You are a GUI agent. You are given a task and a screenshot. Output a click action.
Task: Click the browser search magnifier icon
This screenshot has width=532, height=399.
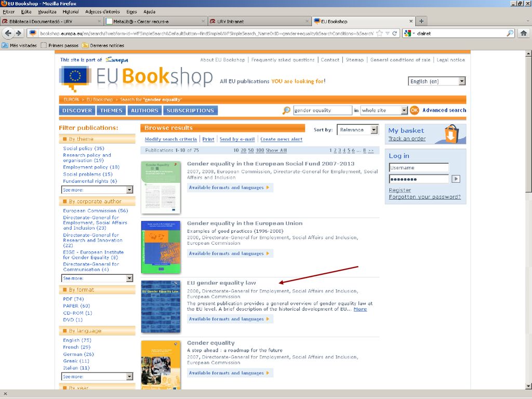[510, 33]
